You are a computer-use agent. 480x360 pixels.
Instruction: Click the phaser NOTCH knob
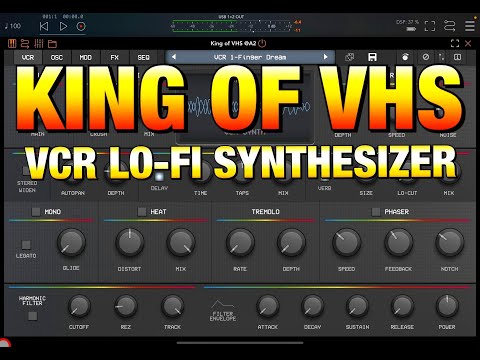(x=450, y=242)
